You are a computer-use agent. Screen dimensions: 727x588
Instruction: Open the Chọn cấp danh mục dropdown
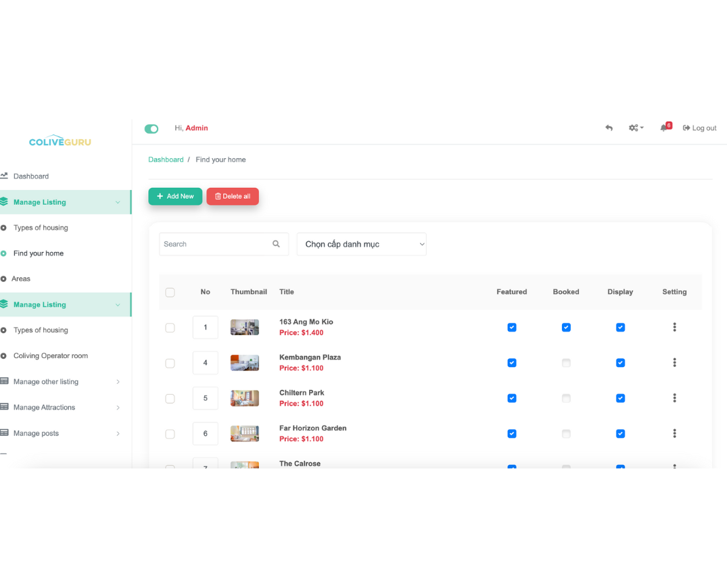pyautogui.click(x=361, y=244)
